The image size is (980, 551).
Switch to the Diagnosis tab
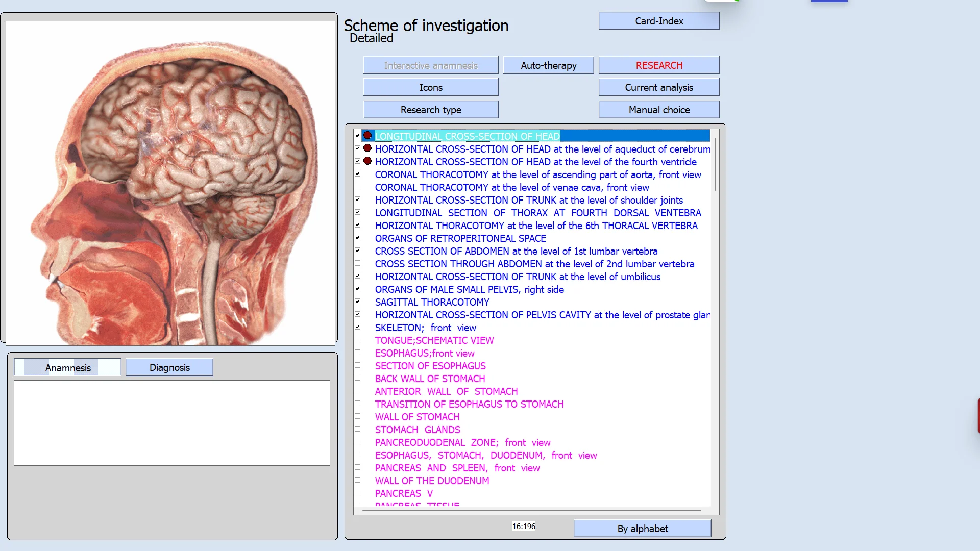pos(169,367)
